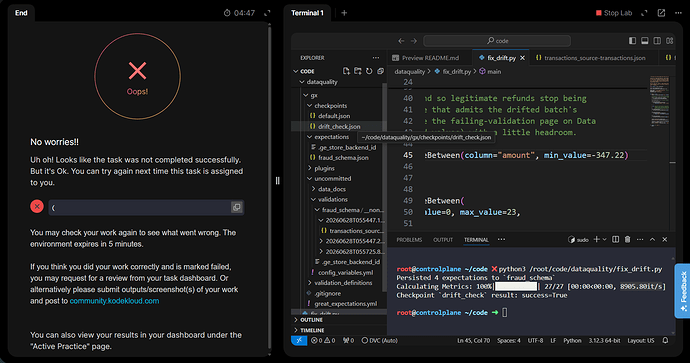Open lab in new window icon
This screenshot has width=690, height=363.
[661, 13]
